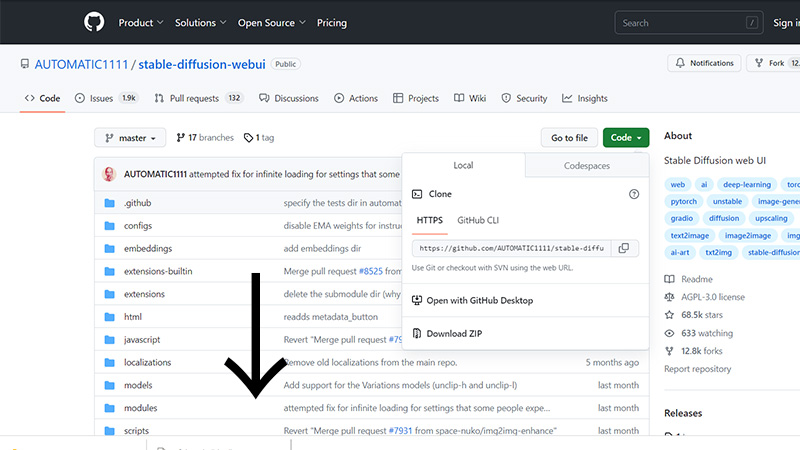Image resolution: width=800 pixels, height=450 pixels.
Task: Click the Clone help question icon
Action: click(x=634, y=194)
